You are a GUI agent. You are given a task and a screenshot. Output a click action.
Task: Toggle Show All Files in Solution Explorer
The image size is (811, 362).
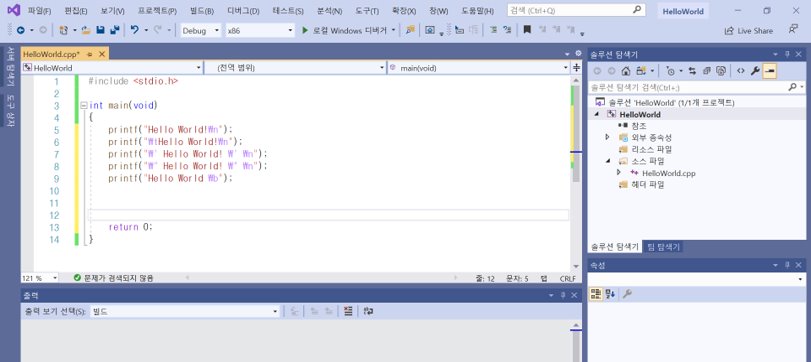(x=721, y=71)
